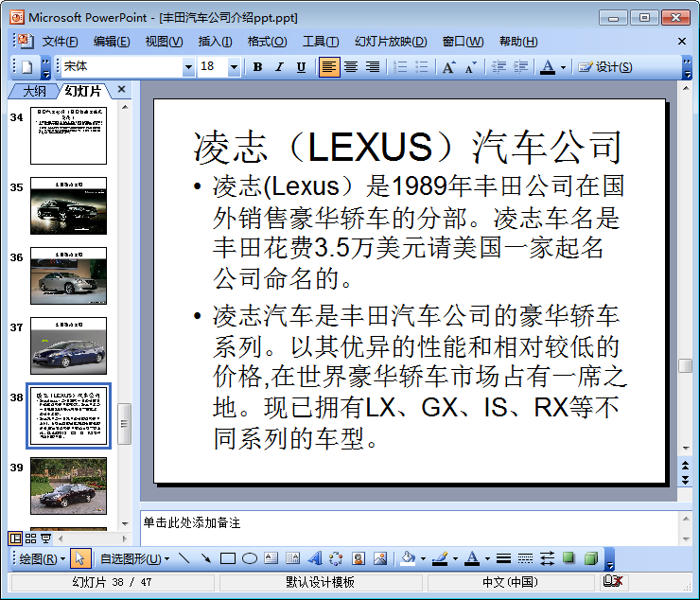Open 绘图(R) drawing menu
The image size is (700, 600).
tap(42, 558)
